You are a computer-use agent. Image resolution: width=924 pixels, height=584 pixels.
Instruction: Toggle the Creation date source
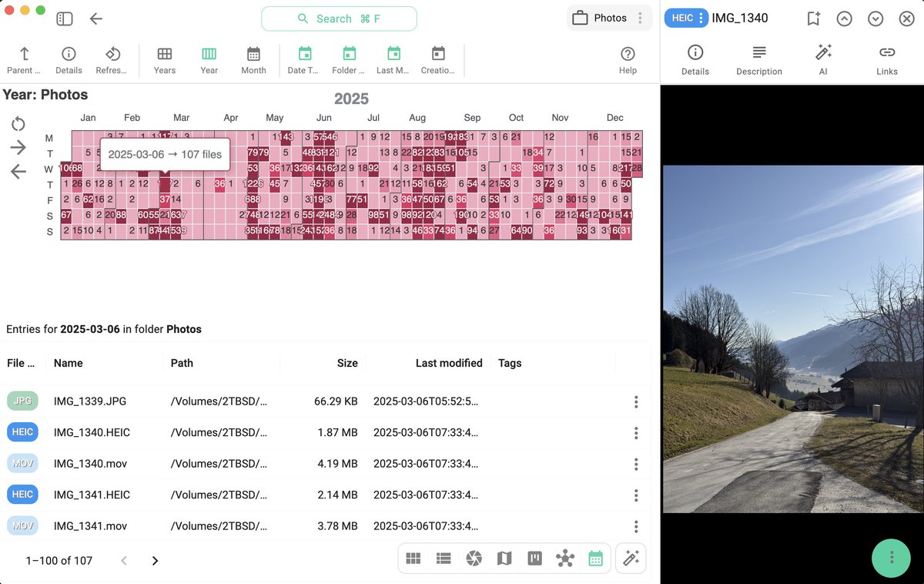coord(438,61)
